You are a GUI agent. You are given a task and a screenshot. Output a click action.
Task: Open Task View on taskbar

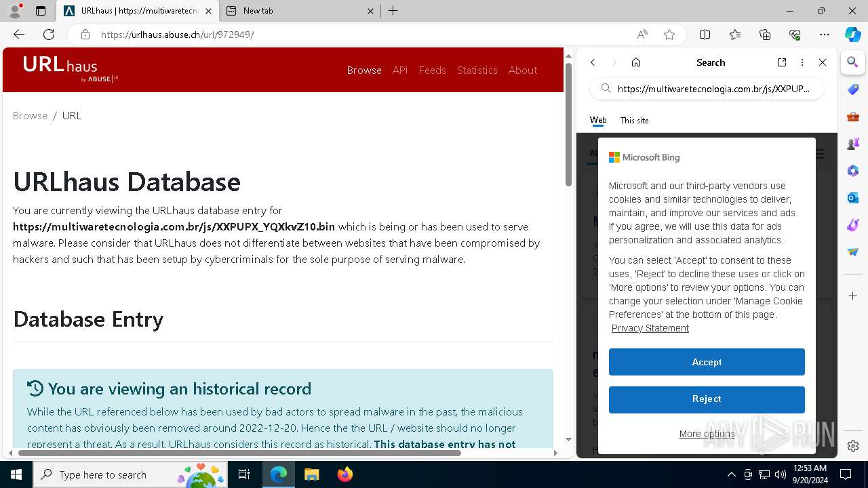tap(244, 474)
